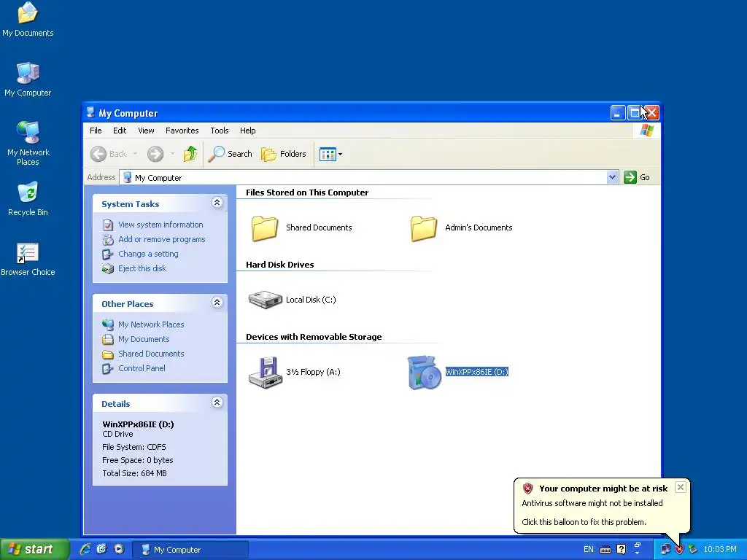Select the Browser Choice desktop shortcut
The width and height of the screenshot is (747, 560).
(28, 259)
